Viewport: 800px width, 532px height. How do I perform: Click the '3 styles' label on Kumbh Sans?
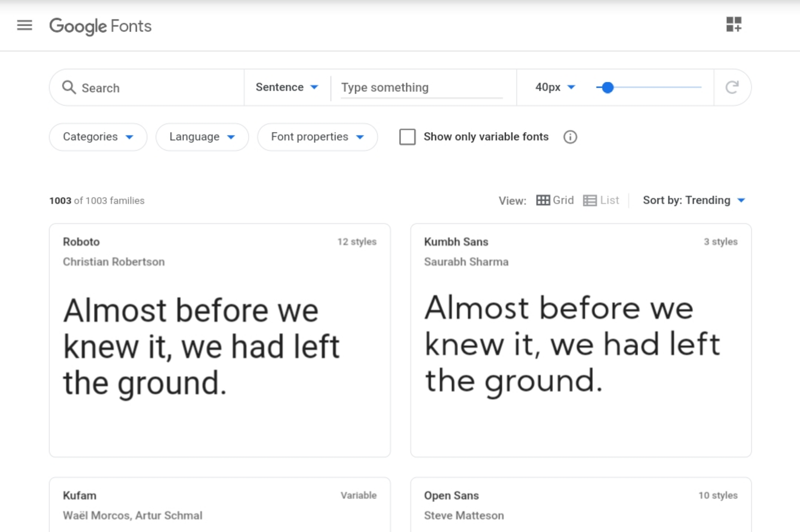coord(721,242)
